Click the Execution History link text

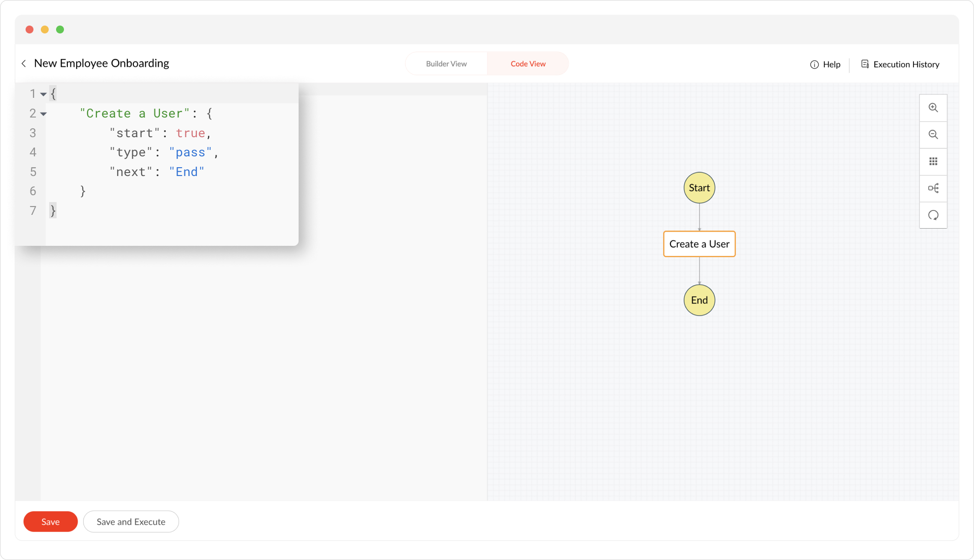[906, 64]
